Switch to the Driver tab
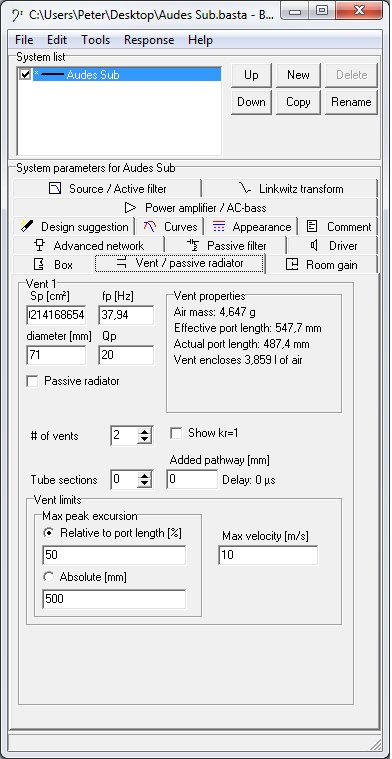The height and width of the screenshot is (759, 392). (332, 245)
